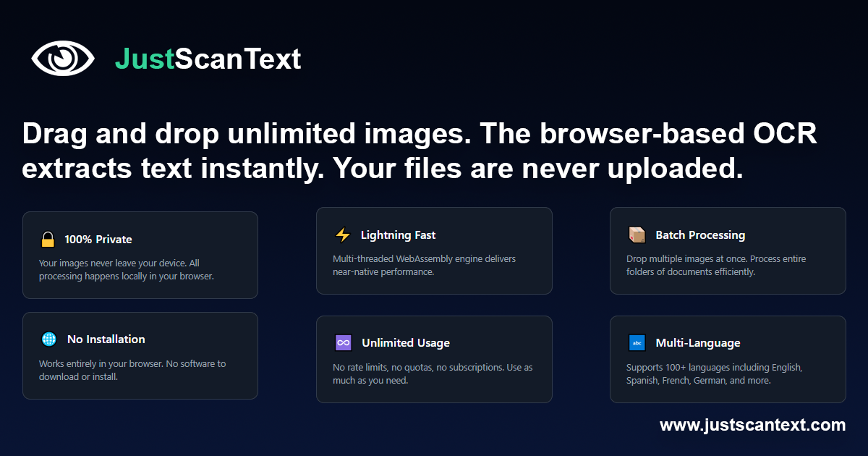Select the Unlimited Usage feature card
868x456 pixels.
click(434, 359)
